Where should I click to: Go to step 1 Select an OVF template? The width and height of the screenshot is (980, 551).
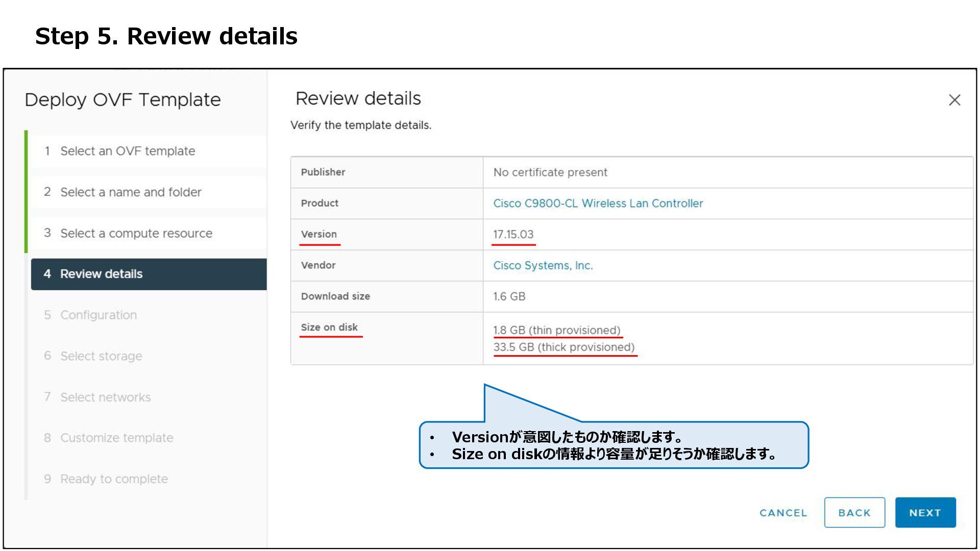128,151
